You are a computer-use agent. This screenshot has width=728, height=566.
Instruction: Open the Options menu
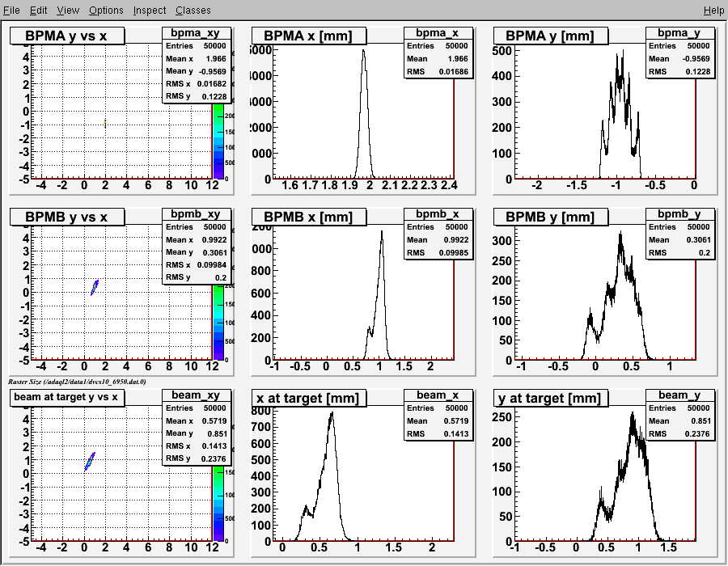[106, 11]
